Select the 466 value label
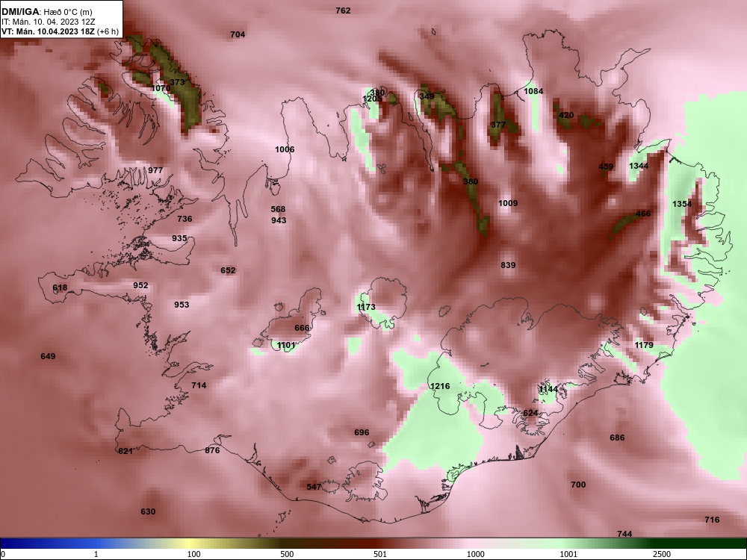 pyautogui.click(x=643, y=214)
